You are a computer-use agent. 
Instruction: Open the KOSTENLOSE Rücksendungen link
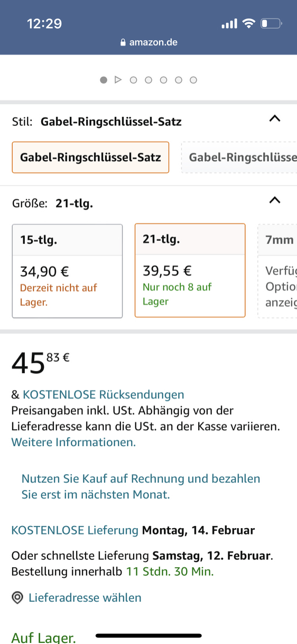[x=103, y=395]
